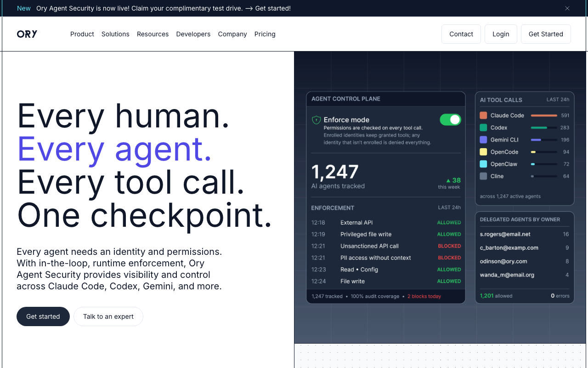Click Talk to an expert
Screen dimensions: 588x368
click(108, 316)
